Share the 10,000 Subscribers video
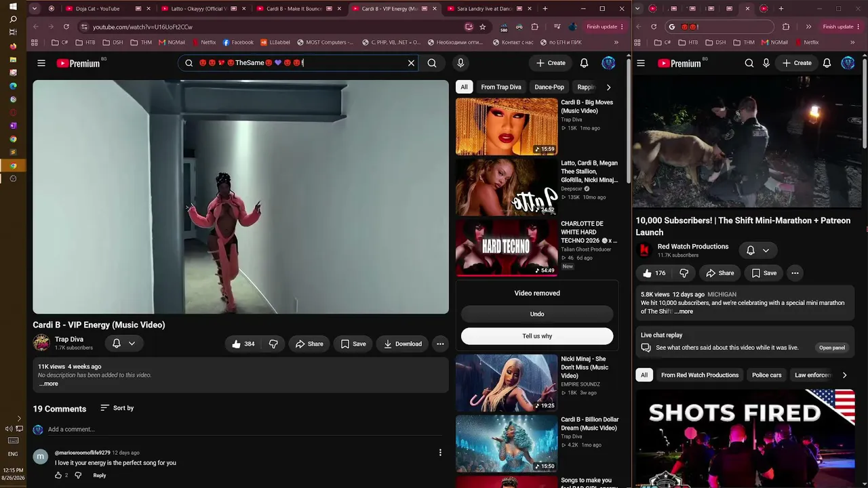 (x=719, y=273)
